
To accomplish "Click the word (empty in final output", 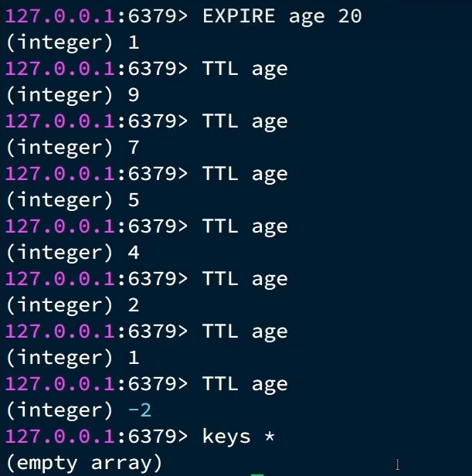I will pos(42,464).
